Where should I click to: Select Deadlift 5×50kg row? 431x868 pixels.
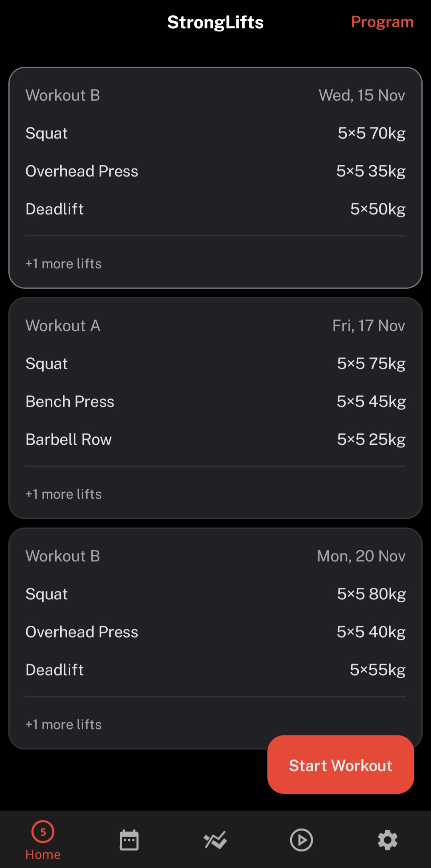pyautogui.click(x=215, y=209)
